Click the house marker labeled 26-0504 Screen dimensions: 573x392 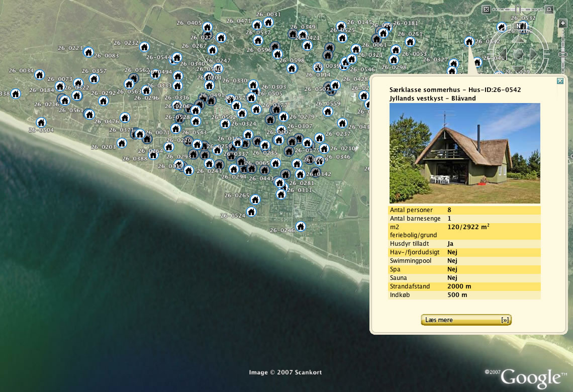(41, 122)
